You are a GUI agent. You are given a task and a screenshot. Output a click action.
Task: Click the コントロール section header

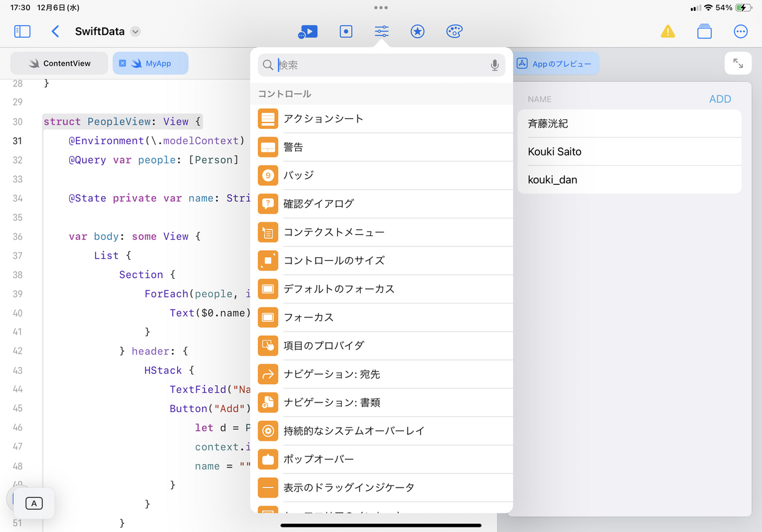(284, 94)
